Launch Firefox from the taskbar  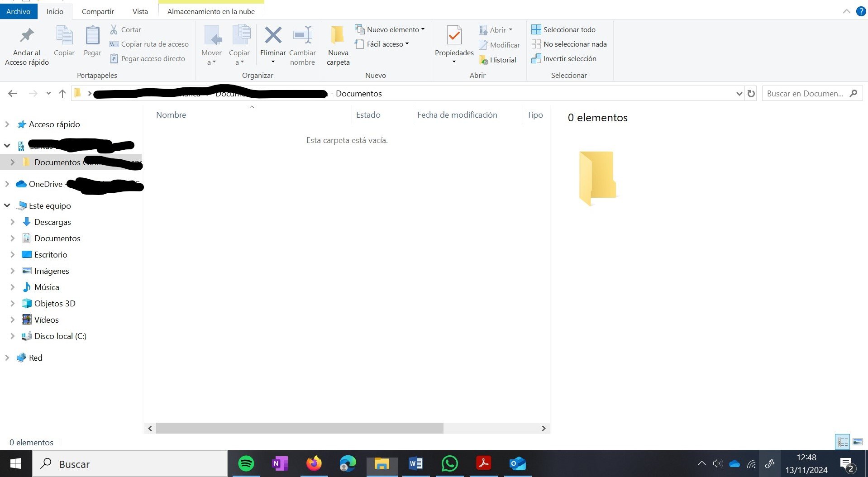click(x=314, y=463)
